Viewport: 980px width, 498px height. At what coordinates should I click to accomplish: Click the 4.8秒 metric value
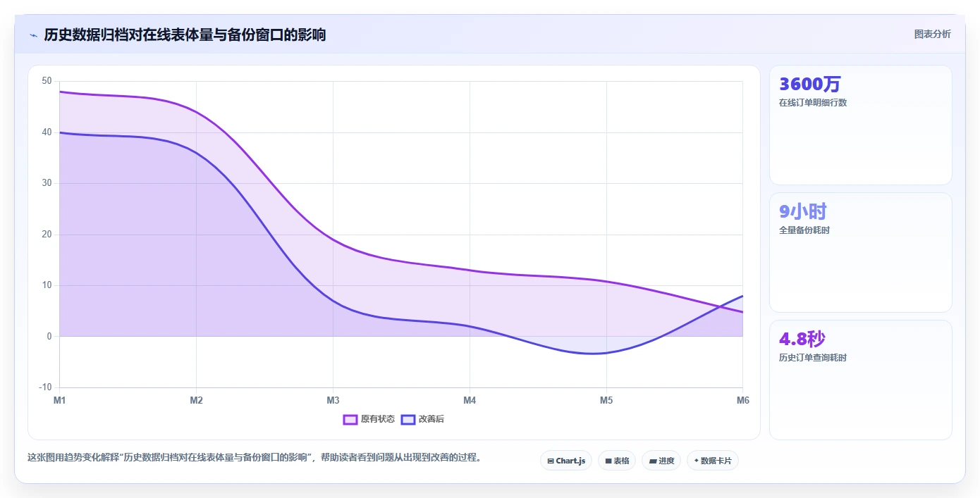802,339
